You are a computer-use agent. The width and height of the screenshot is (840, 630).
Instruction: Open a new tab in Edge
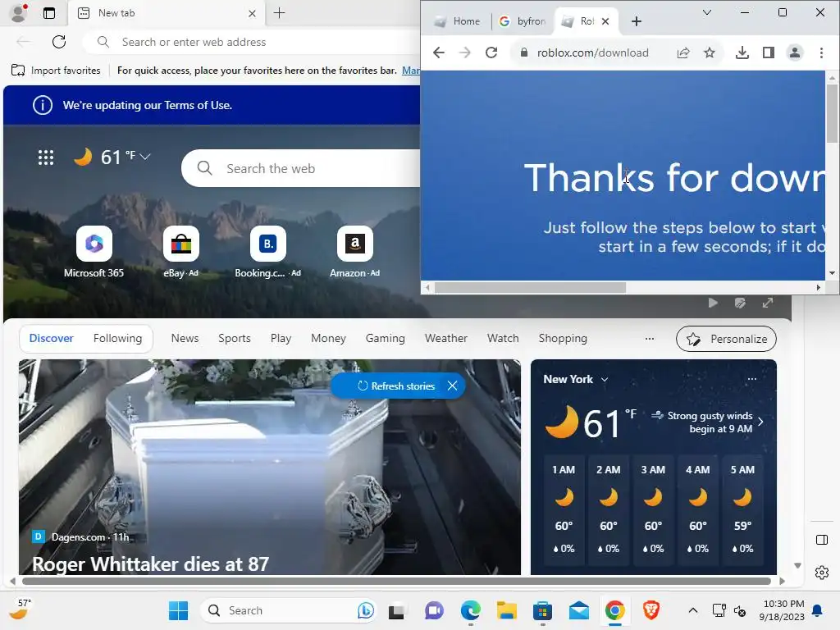tap(279, 13)
